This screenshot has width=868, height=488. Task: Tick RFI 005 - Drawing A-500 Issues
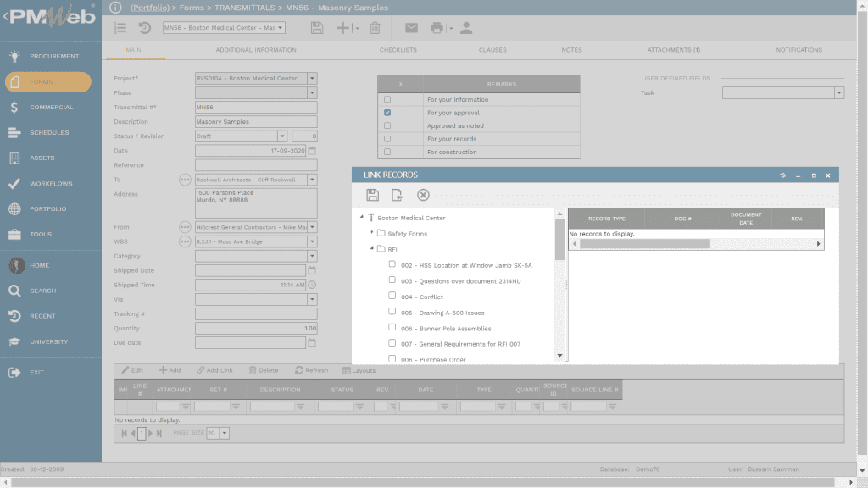[392, 312]
